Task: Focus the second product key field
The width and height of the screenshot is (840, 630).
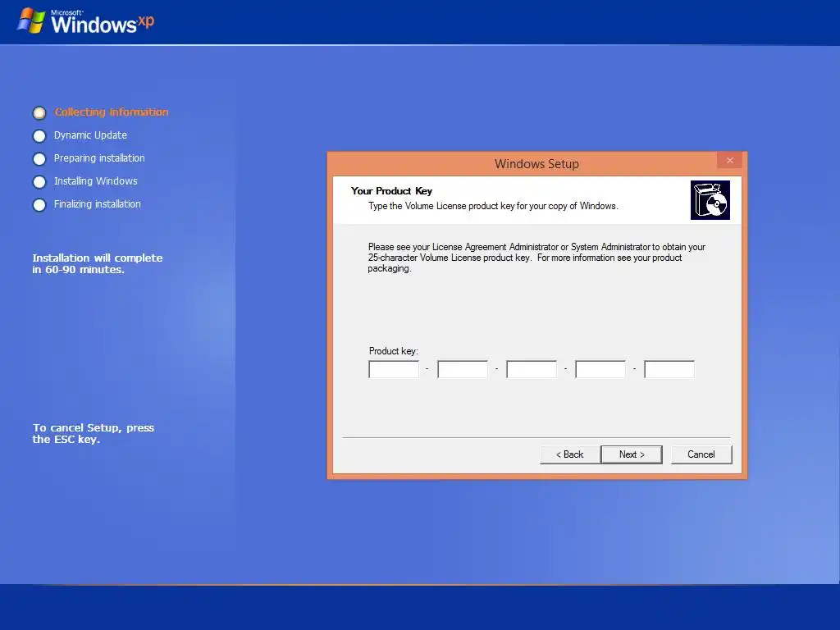Action: pyautogui.click(x=463, y=369)
